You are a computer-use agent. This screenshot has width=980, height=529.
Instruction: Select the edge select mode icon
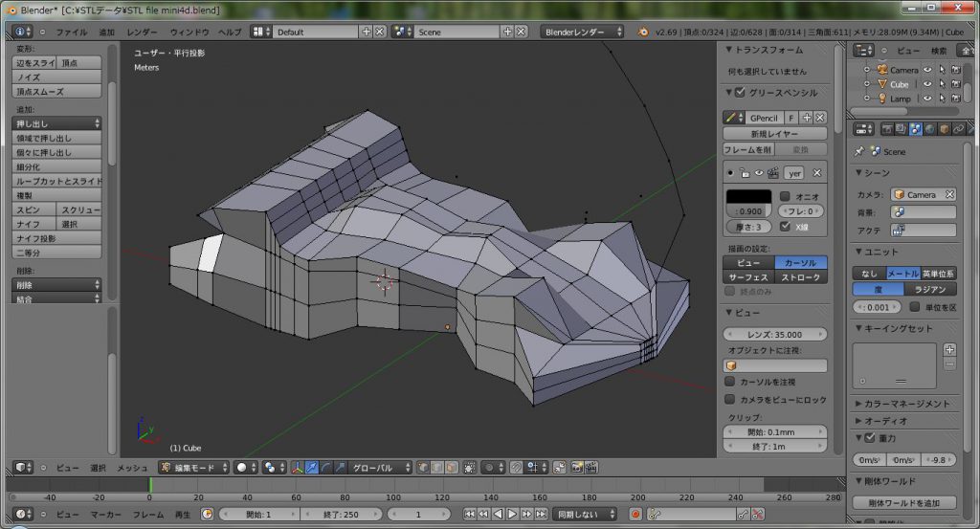436,467
